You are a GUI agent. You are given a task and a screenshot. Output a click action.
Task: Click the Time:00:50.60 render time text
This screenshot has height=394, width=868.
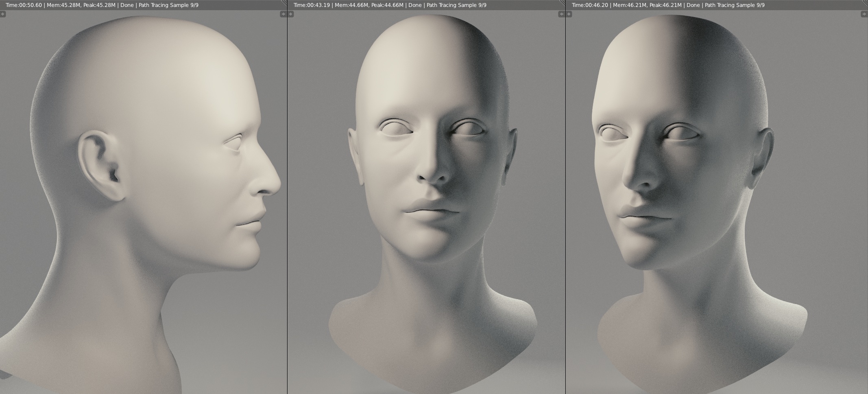pos(24,5)
